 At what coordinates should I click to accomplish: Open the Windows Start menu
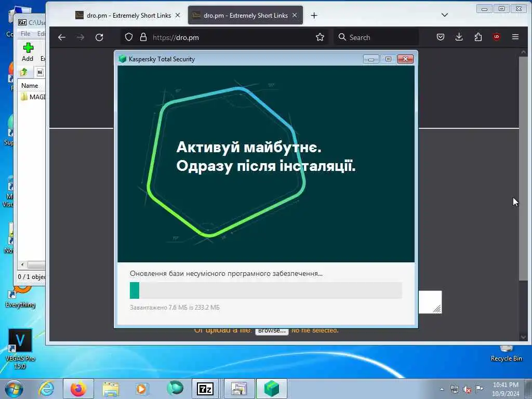14,389
